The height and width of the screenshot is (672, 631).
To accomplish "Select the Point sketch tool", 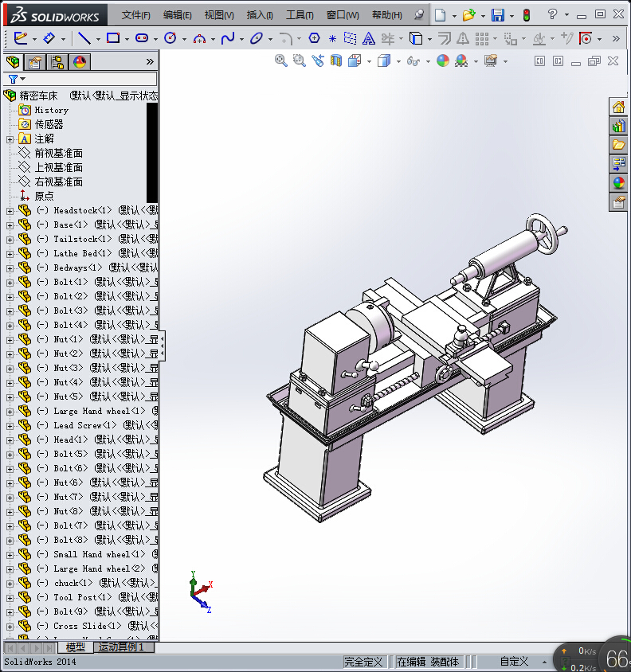I will pyautogui.click(x=332, y=39).
